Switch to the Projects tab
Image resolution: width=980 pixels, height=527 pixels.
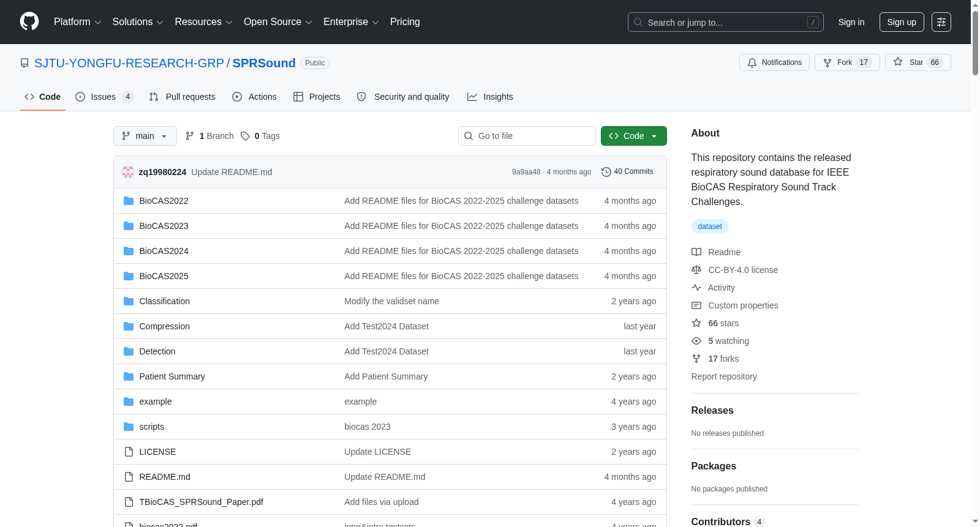(317, 97)
